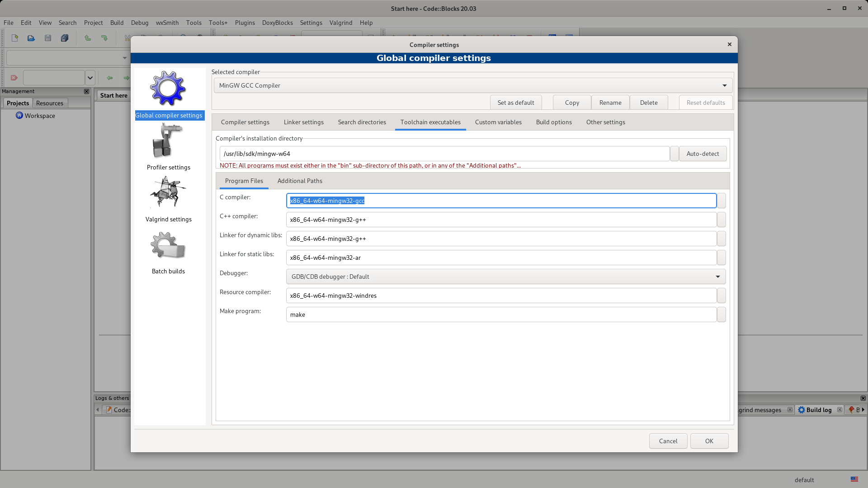
Task: Open the Additional Paths sub-tab
Action: [300, 181]
